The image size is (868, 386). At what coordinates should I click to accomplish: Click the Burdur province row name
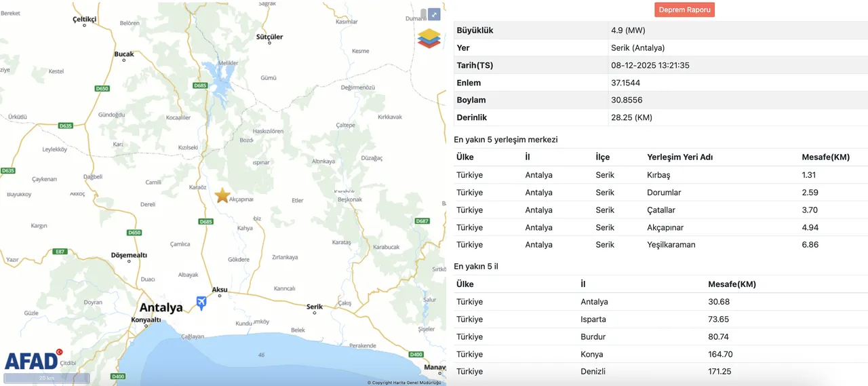pyautogui.click(x=593, y=336)
